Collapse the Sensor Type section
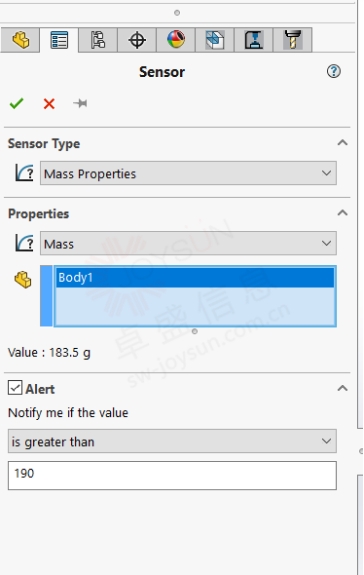364x575 pixels. 342,143
